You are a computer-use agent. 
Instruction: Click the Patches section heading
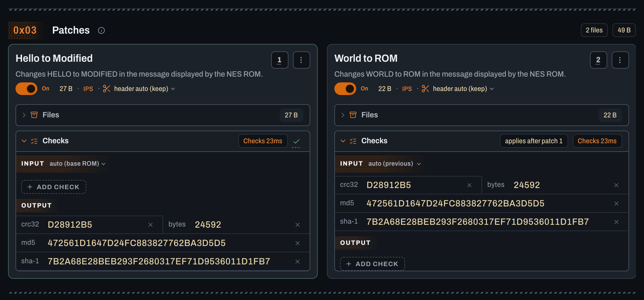(x=71, y=30)
